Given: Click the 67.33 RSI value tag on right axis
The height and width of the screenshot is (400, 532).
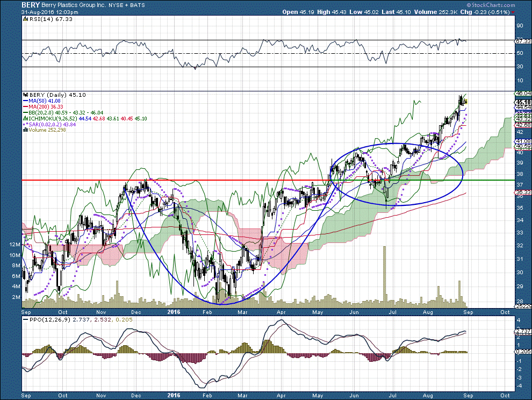Looking at the screenshot, I should click(x=523, y=41).
